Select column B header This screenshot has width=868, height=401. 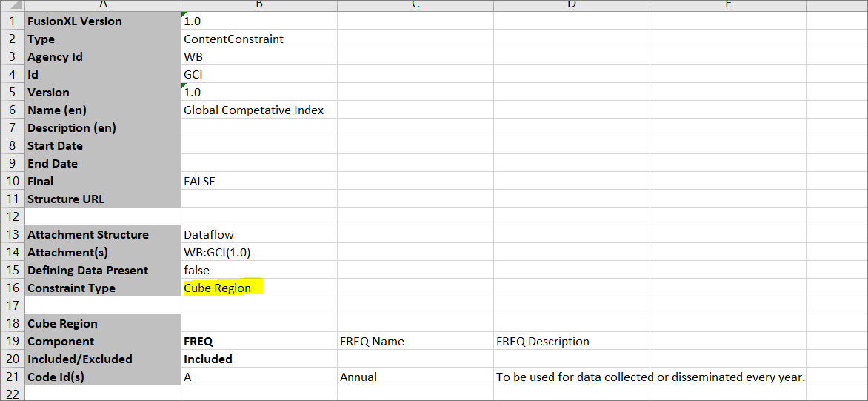258,5
